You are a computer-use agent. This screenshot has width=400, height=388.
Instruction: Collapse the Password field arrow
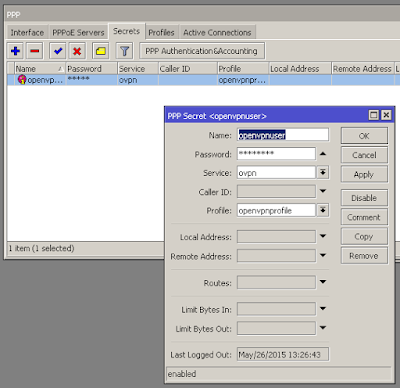323,154
